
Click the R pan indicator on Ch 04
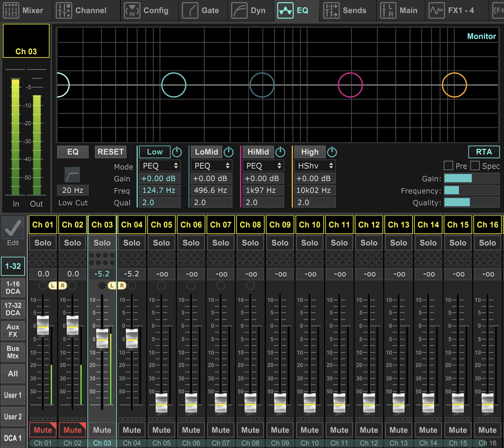click(122, 286)
